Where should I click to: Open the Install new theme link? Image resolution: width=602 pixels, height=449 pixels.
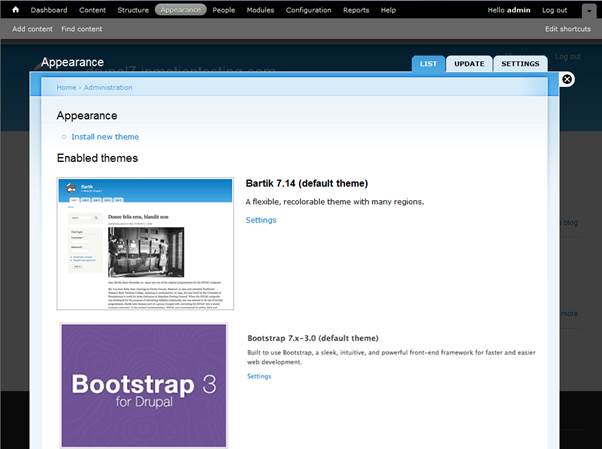[105, 137]
